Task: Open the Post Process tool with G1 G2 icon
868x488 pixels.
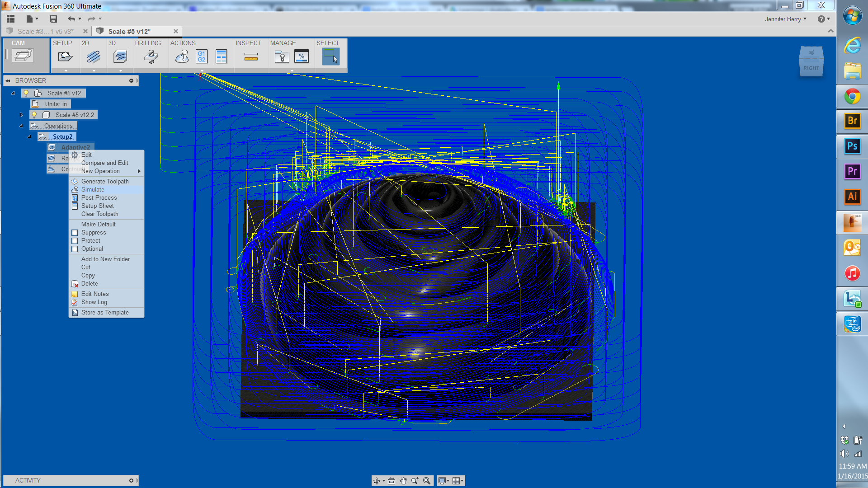Action: (202, 56)
